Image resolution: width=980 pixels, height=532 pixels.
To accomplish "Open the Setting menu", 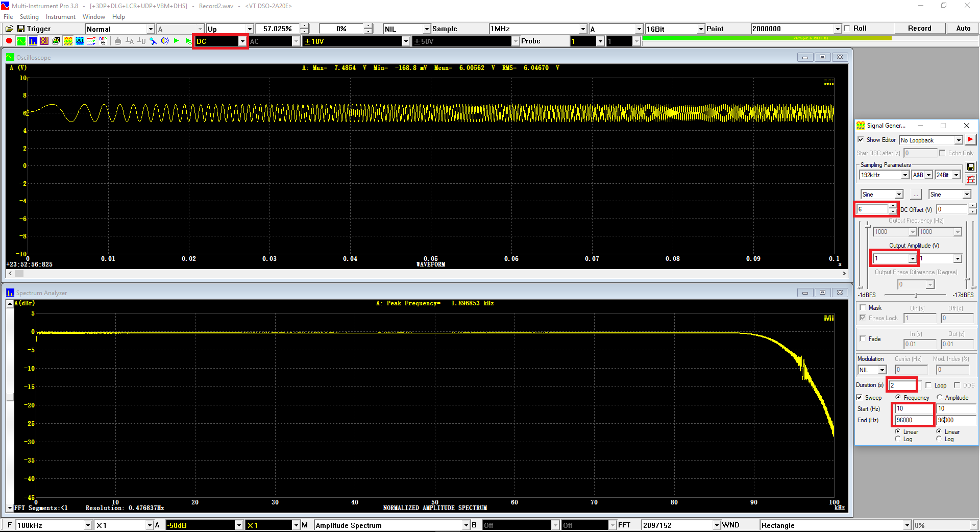I will click(x=29, y=16).
